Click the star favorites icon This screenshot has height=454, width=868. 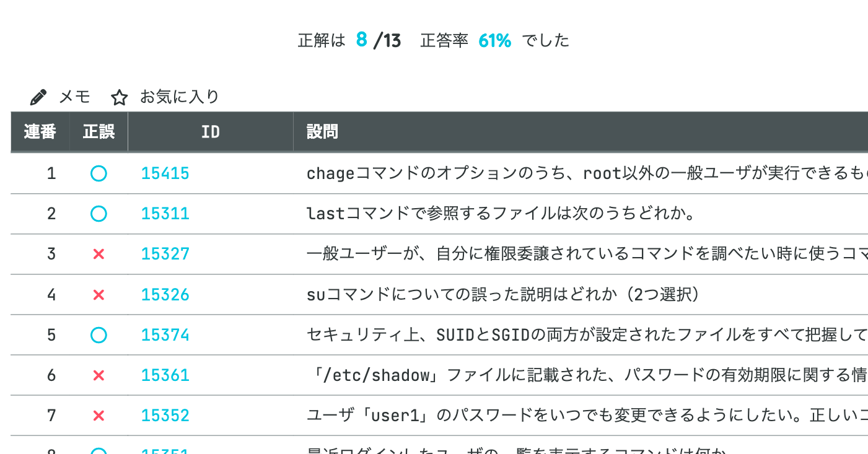119,97
